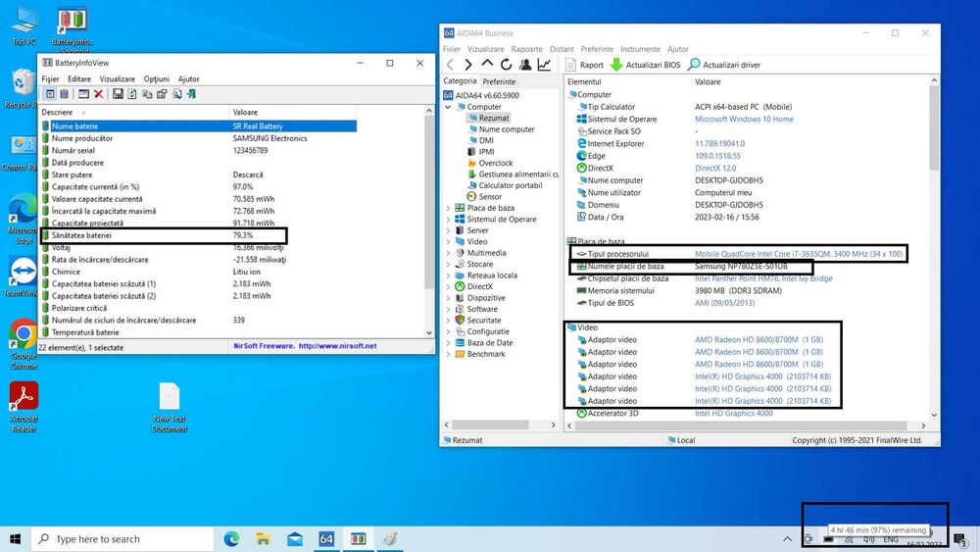This screenshot has height=552, width=980.
Task: Click AIDA64 taskbar icon
Action: 326,539
